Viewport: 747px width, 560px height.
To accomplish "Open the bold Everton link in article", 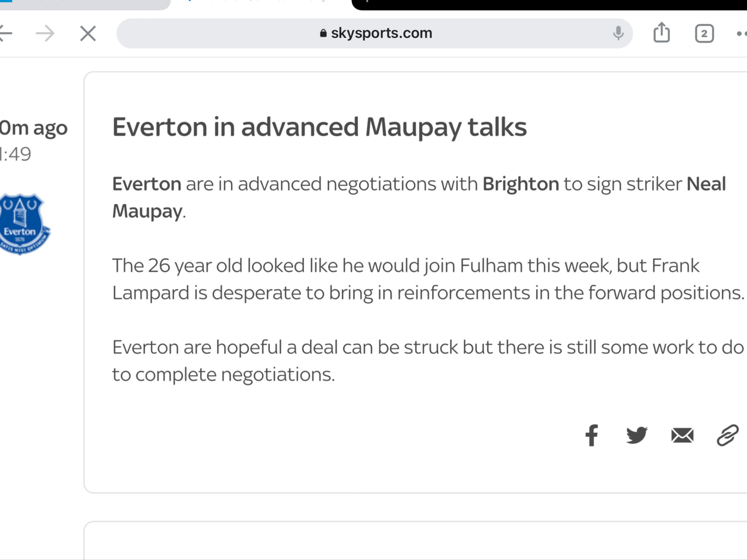I will [147, 184].
